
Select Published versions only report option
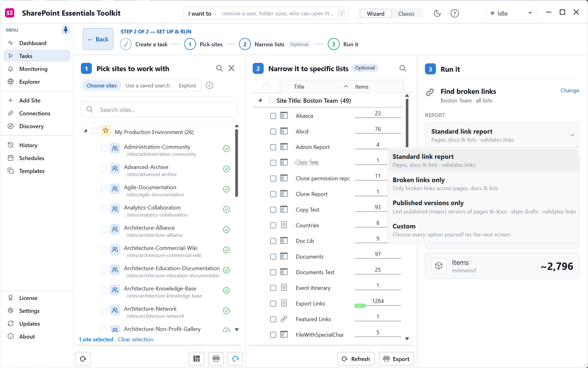[483, 207]
